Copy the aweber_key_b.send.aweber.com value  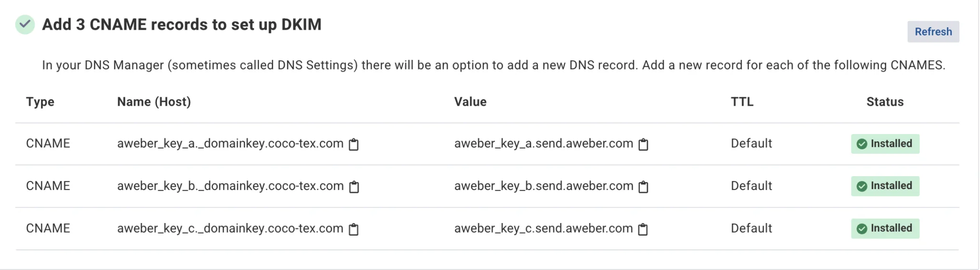click(644, 187)
